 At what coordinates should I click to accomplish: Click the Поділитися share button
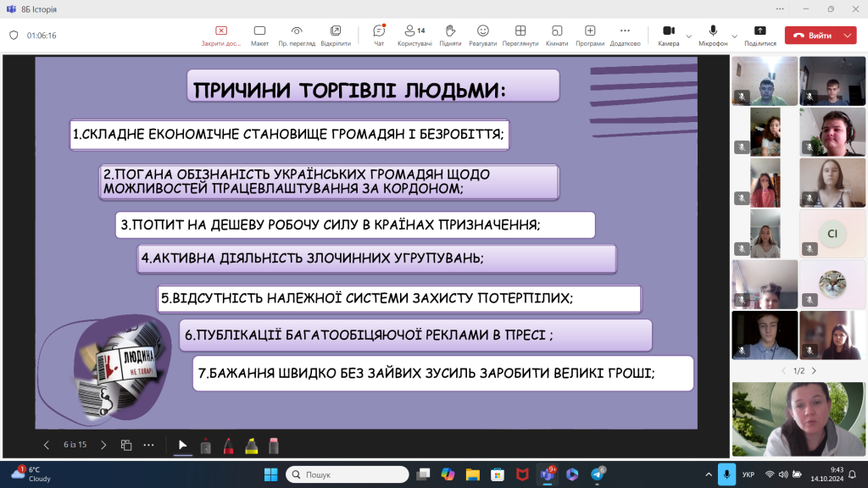point(759,32)
